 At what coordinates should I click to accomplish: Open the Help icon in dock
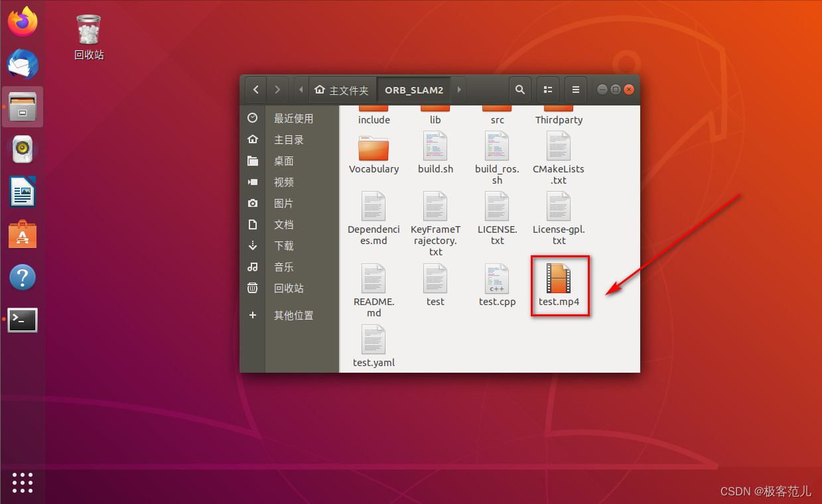pos(23,277)
